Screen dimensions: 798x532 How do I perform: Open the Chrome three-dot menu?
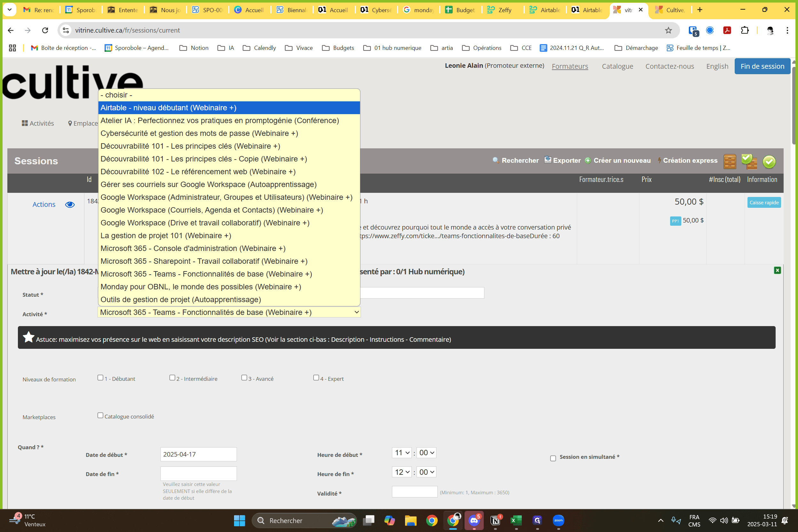click(x=787, y=30)
